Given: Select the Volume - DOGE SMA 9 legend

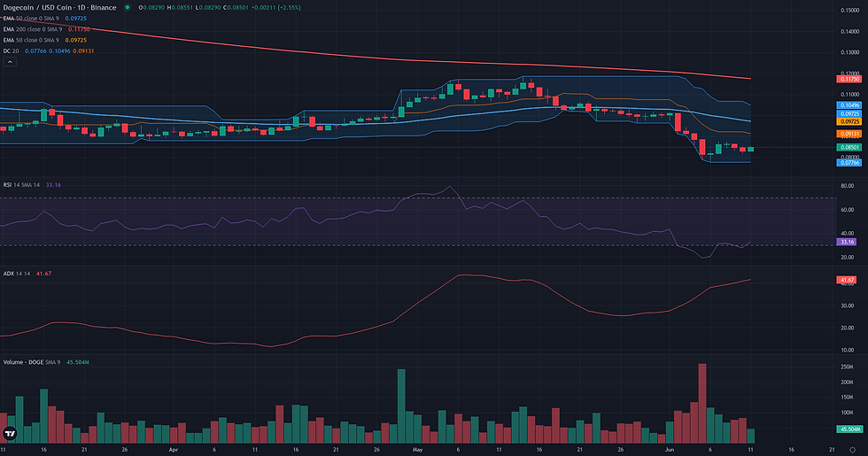Looking at the screenshot, I should (x=46, y=362).
